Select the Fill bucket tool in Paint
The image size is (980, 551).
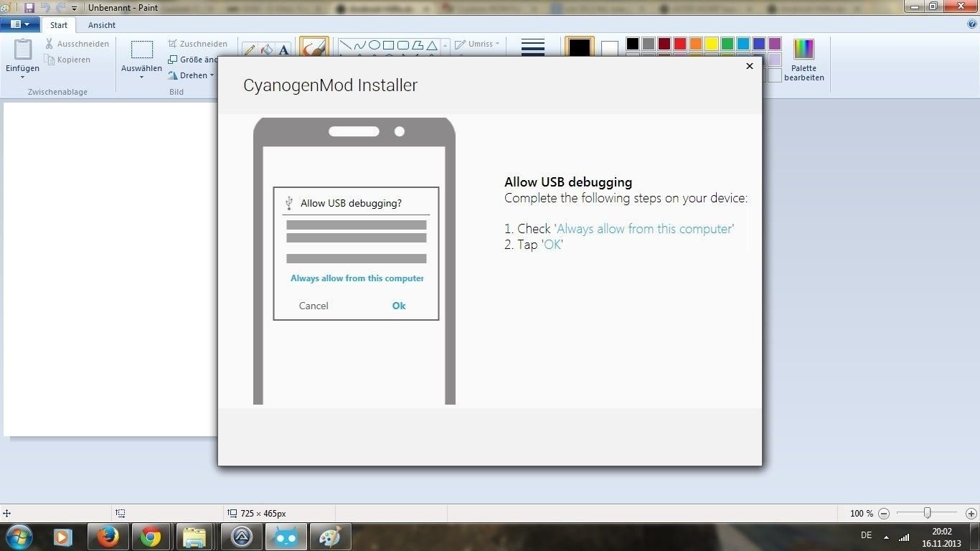click(x=266, y=50)
